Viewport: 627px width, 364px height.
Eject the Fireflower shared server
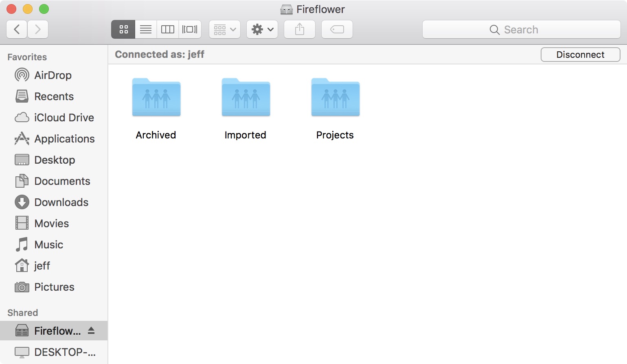[91, 331]
